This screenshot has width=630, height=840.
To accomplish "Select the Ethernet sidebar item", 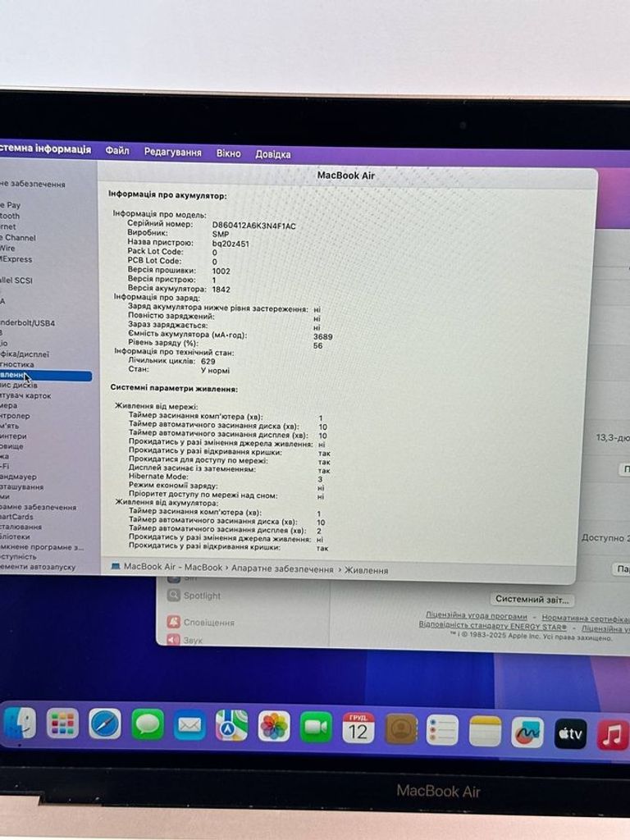I will (8, 226).
